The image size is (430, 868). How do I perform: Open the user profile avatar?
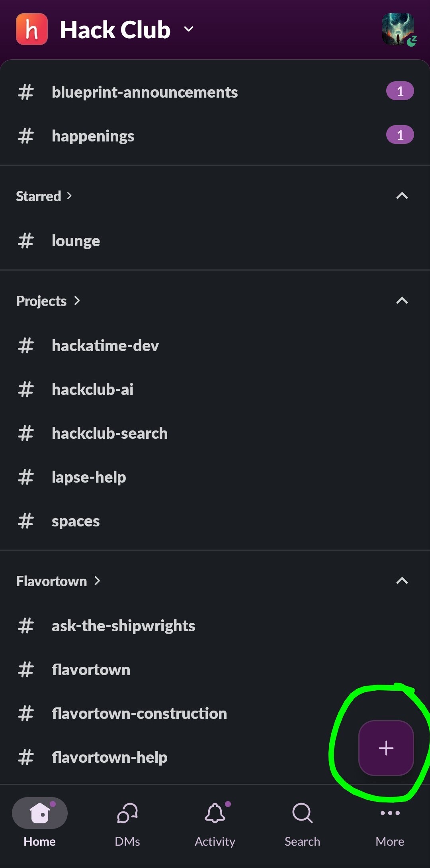[398, 29]
